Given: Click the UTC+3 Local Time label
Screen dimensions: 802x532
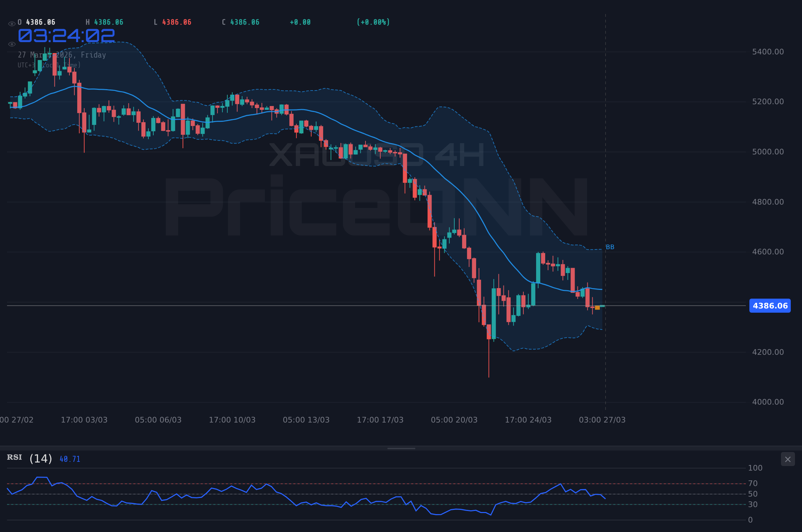Looking at the screenshot, I should click(49, 65).
